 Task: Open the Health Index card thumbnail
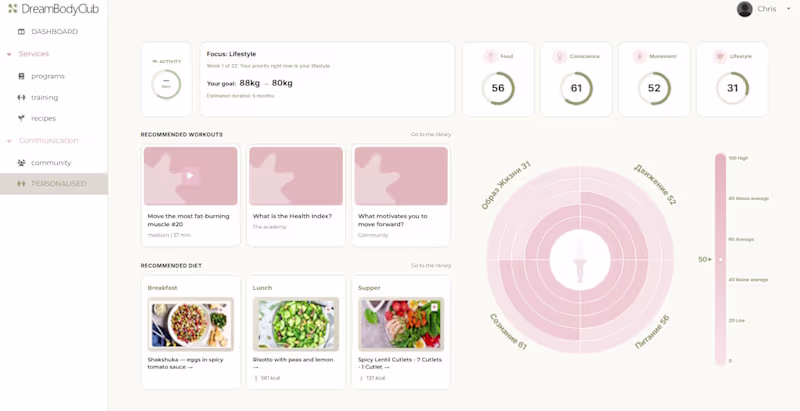tap(296, 176)
